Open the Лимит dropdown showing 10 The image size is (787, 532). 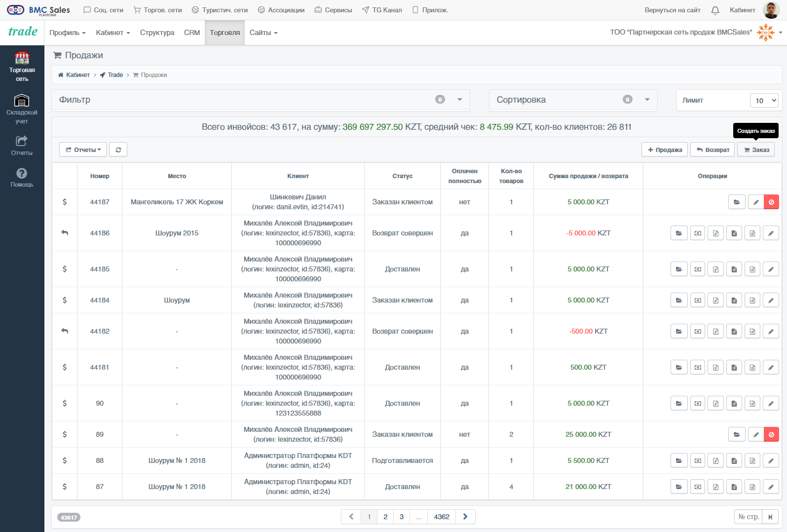point(764,100)
